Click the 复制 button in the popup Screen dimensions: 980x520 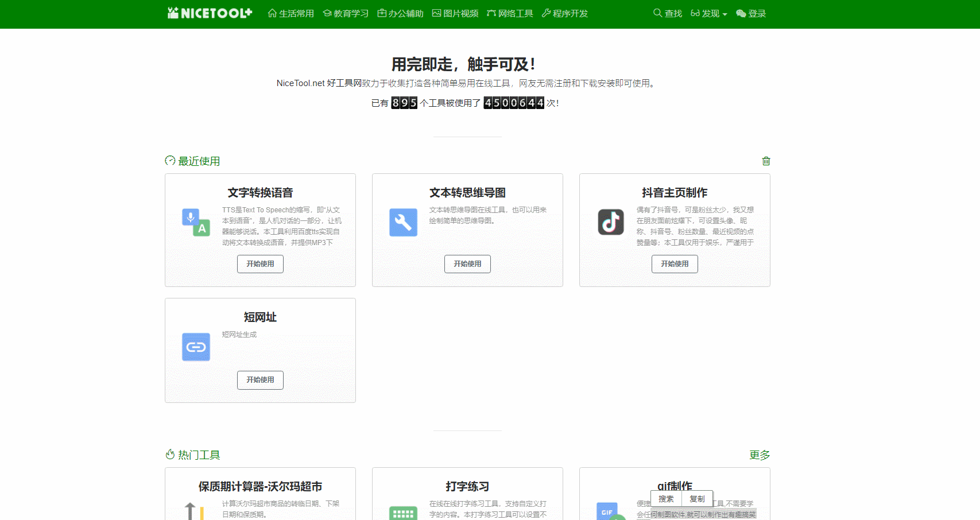pyautogui.click(x=696, y=498)
